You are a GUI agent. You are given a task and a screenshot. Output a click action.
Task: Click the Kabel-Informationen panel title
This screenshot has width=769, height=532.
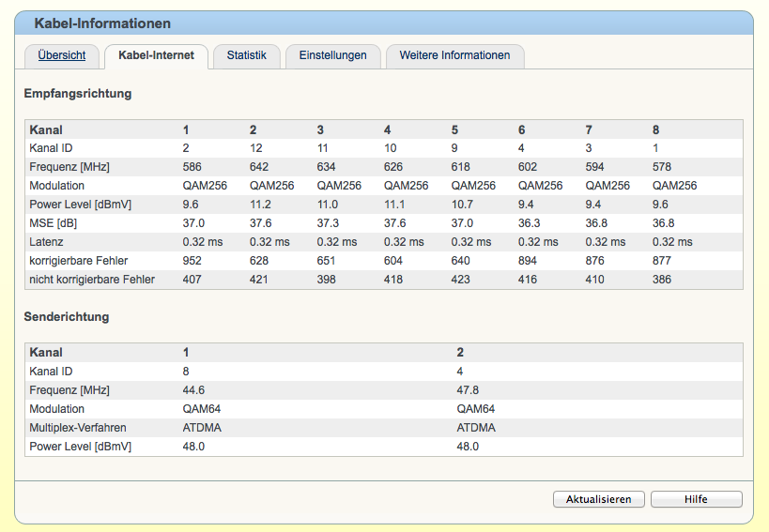tap(102, 23)
